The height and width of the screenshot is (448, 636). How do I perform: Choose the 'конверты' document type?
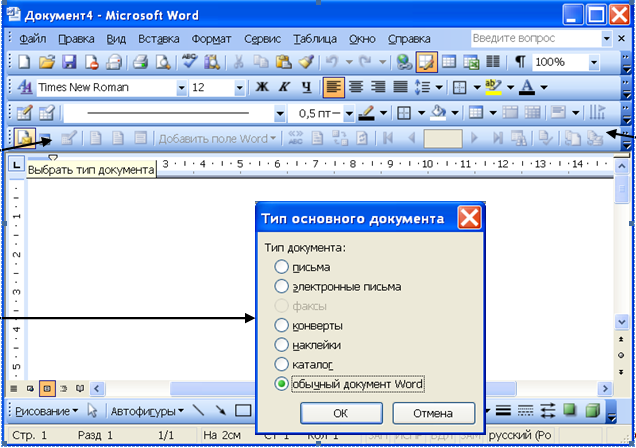(282, 325)
